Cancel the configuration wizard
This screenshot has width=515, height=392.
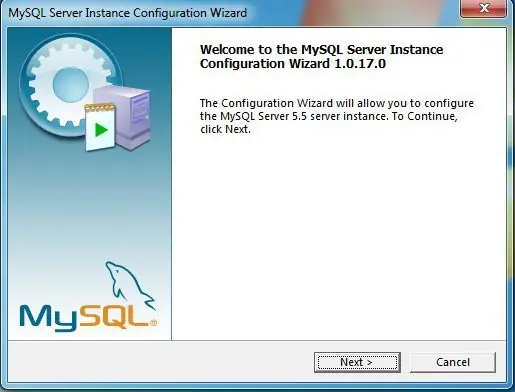(x=453, y=362)
